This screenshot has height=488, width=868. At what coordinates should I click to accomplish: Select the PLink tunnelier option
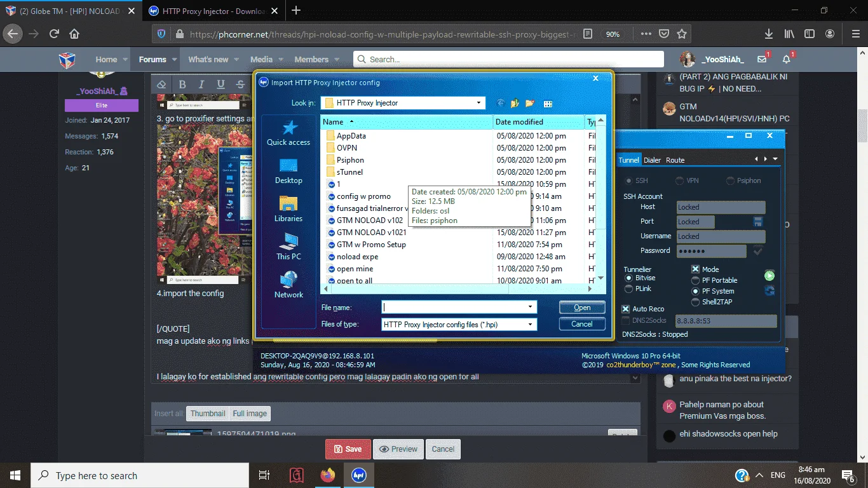click(629, 288)
